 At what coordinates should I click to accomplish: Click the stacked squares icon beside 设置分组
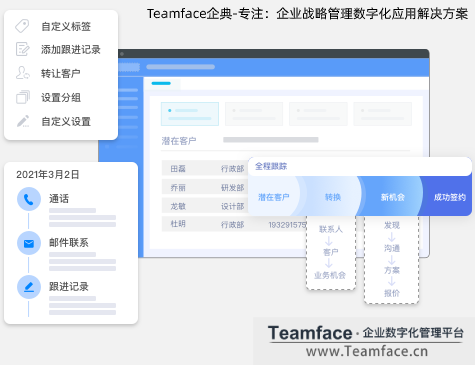pyautogui.click(x=23, y=97)
